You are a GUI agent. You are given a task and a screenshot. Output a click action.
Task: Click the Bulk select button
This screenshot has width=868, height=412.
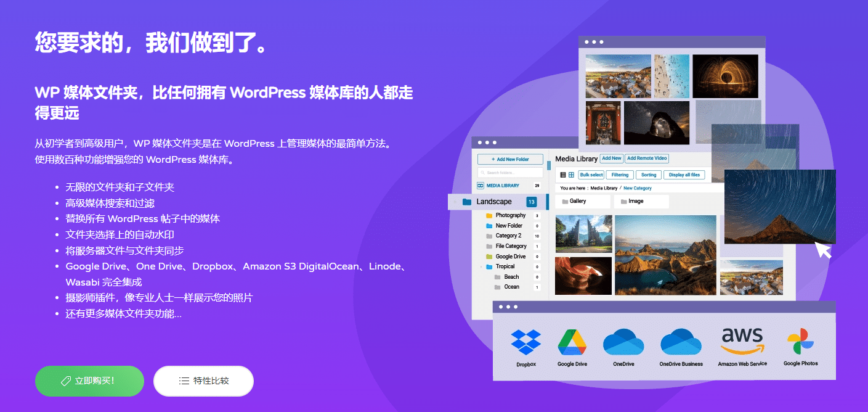(x=591, y=175)
